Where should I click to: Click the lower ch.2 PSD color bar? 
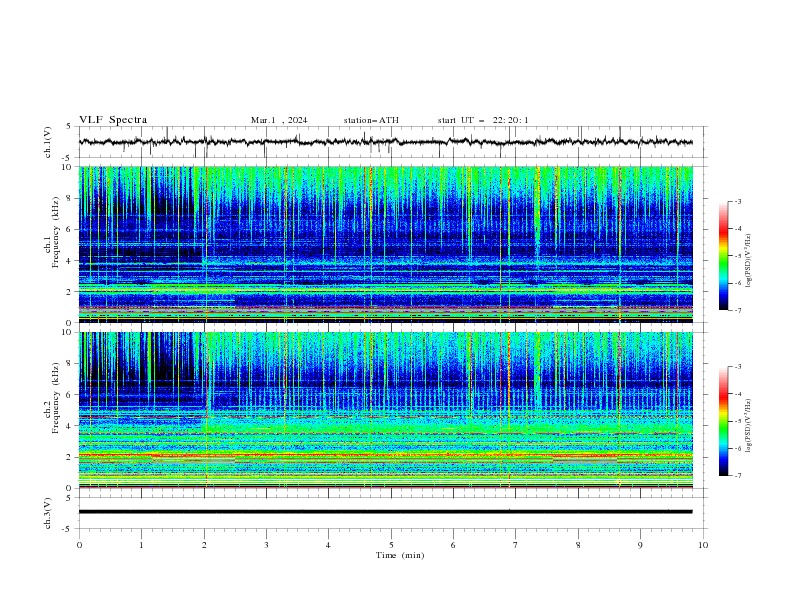point(723,421)
